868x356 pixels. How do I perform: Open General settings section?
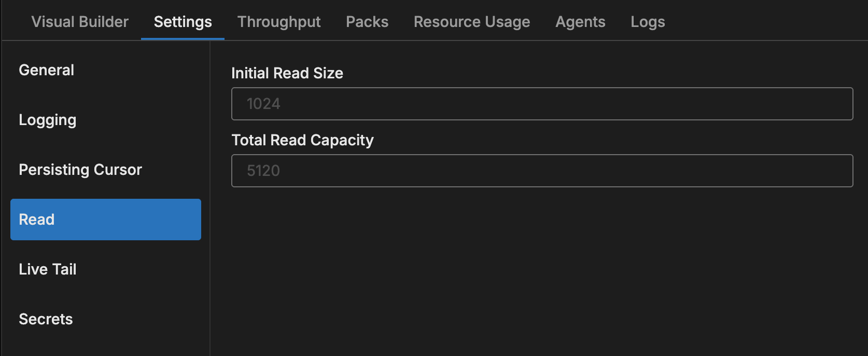[47, 70]
